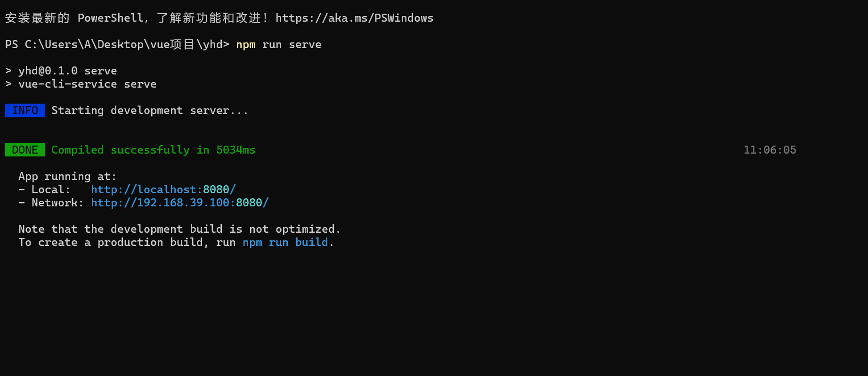
Task: Click the "App running at:" heading
Action: pos(67,176)
